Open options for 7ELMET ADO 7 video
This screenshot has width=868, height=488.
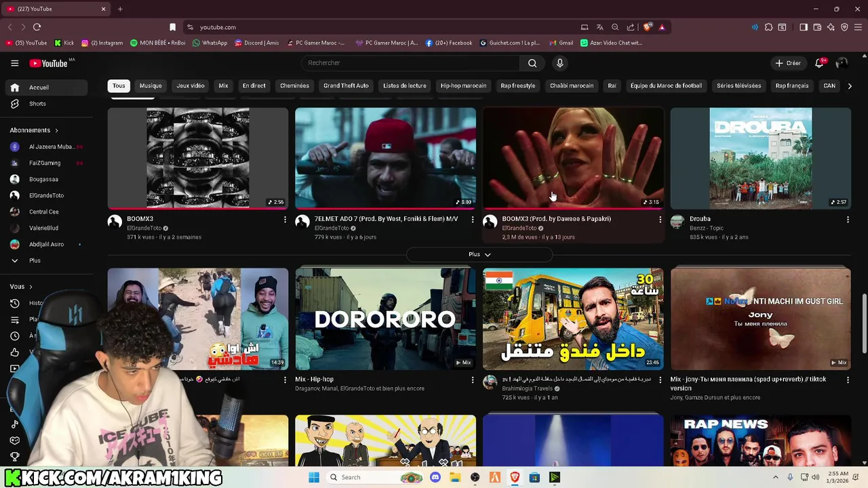pos(473,220)
